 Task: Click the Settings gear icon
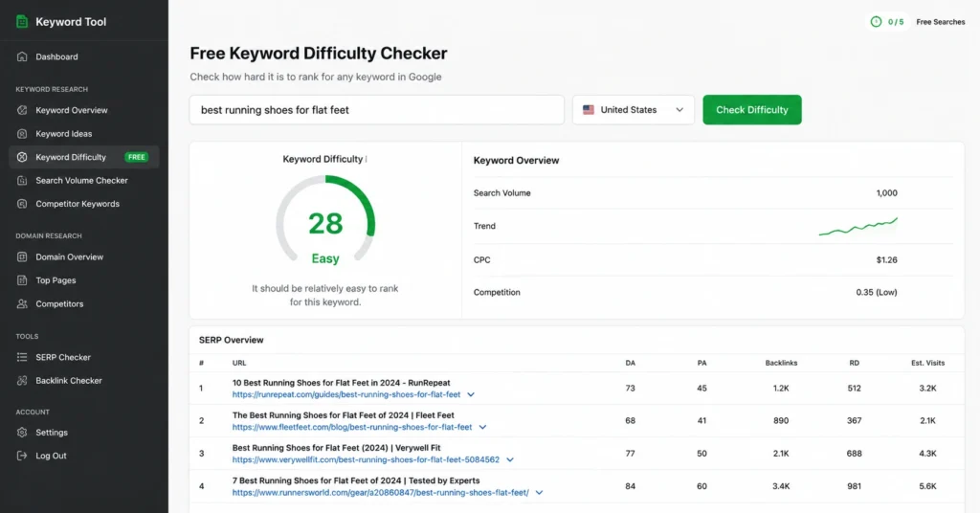tap(22, 433)
